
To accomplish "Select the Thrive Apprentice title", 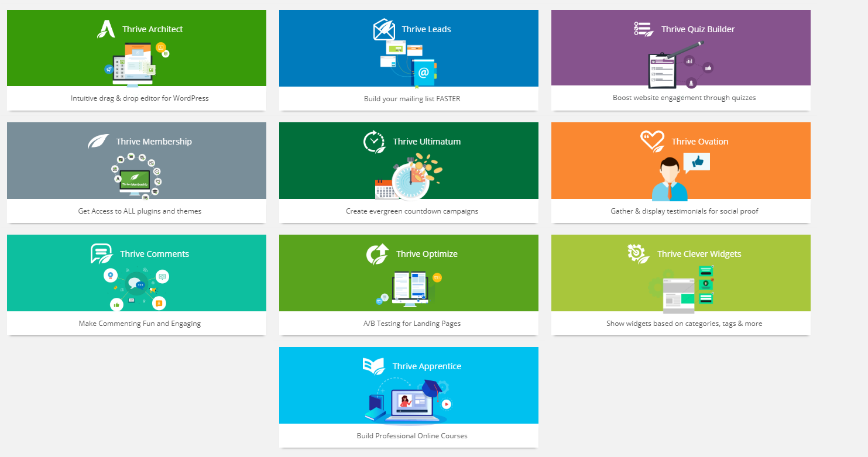I will [427, 366].
